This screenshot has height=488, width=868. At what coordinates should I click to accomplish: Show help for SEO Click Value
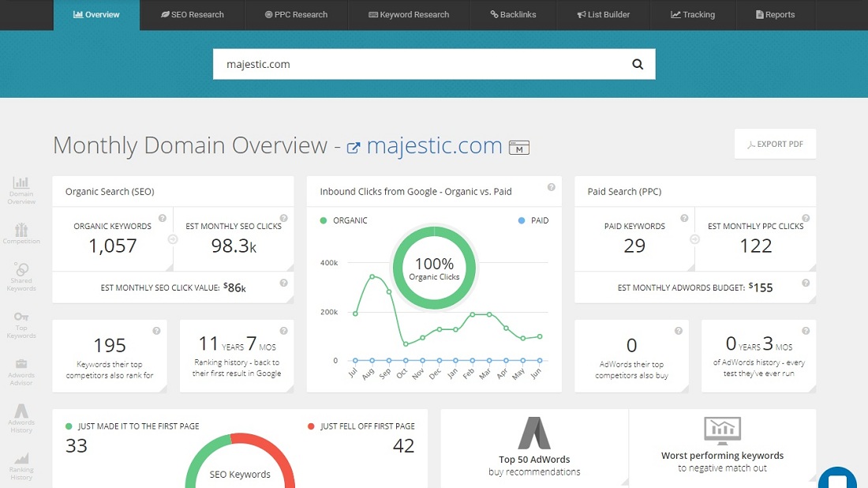click(x=283, y=283)
